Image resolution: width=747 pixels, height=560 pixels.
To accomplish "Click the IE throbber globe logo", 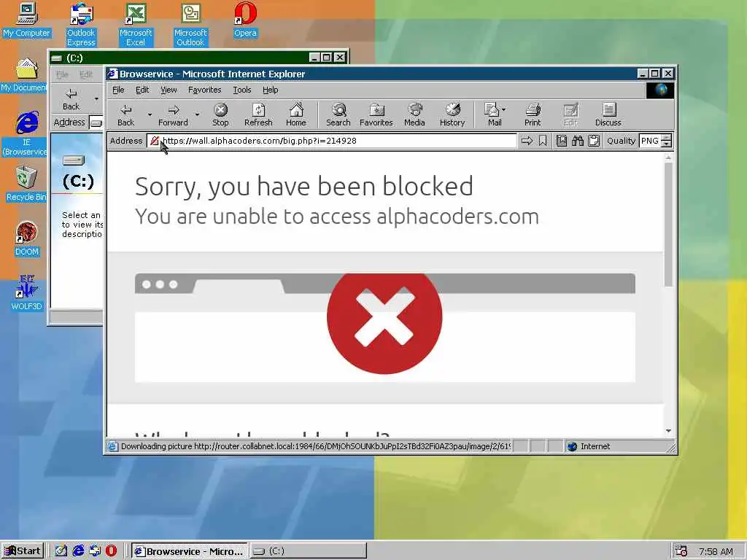I will click(x=660, y=90).
